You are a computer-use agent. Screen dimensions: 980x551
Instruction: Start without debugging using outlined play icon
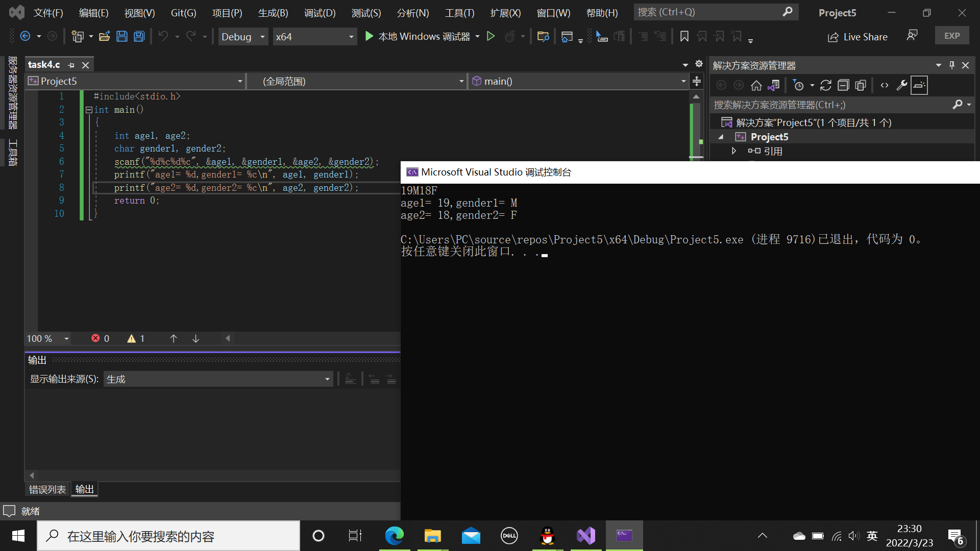[491, 36]
